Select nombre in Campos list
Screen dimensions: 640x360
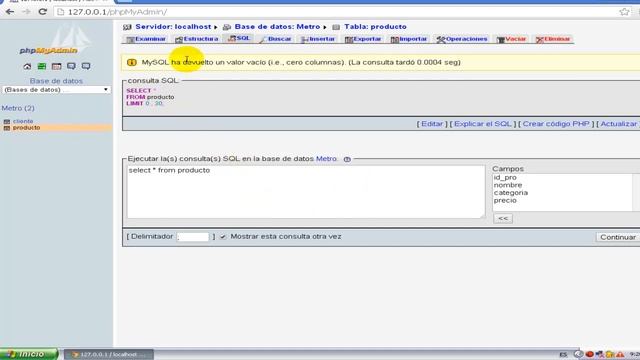tap(508, 185)
